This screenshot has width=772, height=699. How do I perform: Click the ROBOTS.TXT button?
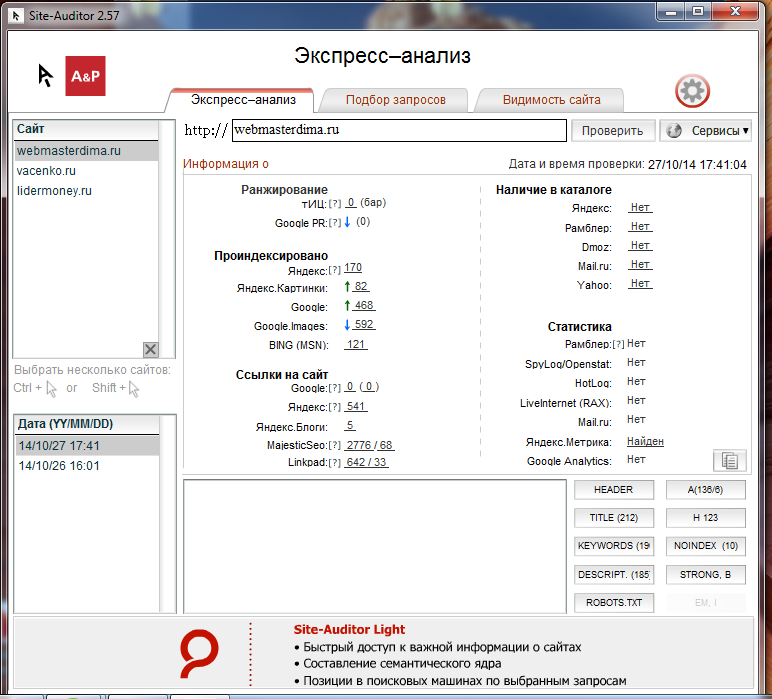point(613,603)
